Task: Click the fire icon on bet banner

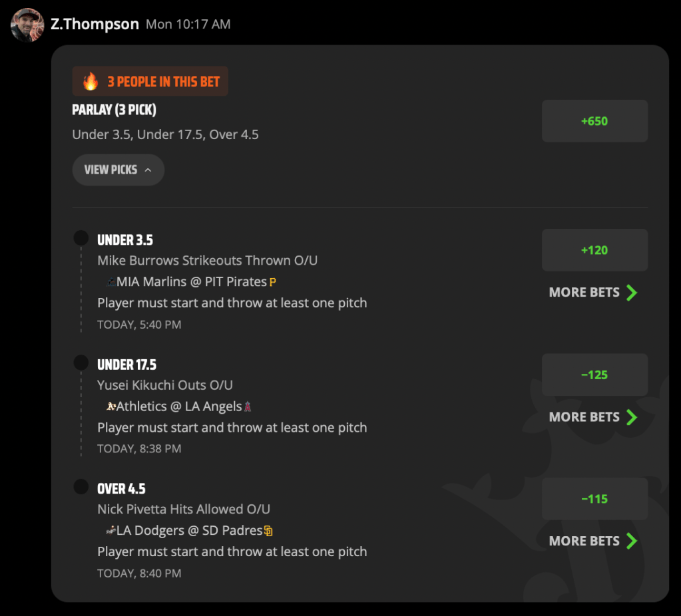Action: 91,81
